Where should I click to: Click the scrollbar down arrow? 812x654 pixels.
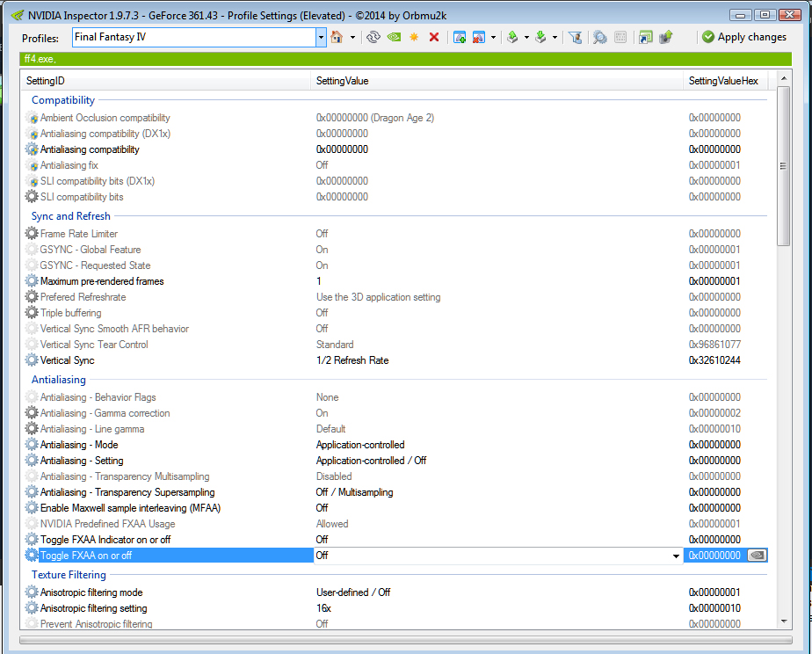pyautogui.click(x=783, y=621)
